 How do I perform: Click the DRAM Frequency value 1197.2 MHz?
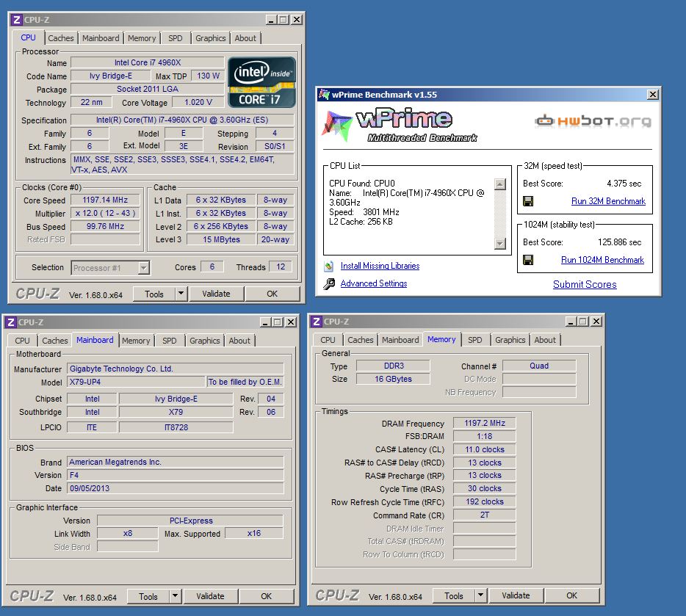point(484,423)
